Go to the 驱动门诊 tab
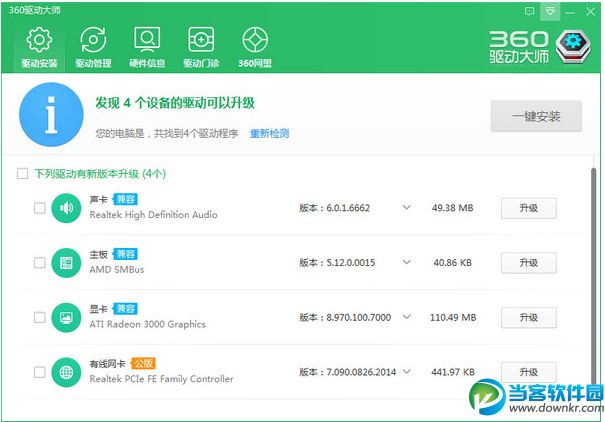 (201, 47)
